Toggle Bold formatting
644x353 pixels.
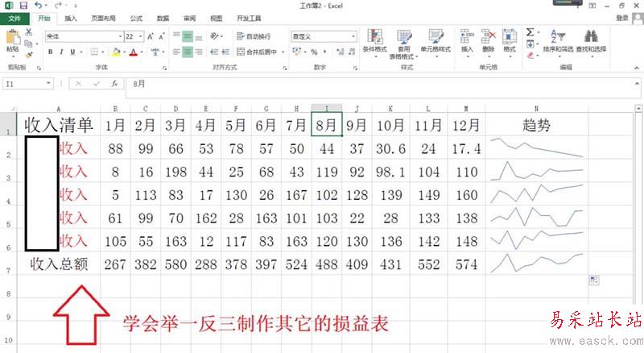(x=51, y=52)
